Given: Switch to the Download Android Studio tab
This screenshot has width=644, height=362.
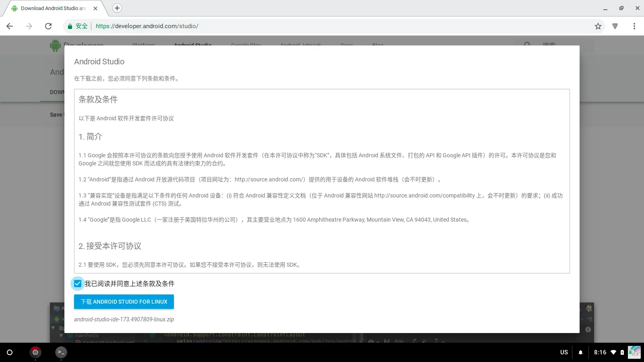Looking at the screenshot, I should coord(52,8).
